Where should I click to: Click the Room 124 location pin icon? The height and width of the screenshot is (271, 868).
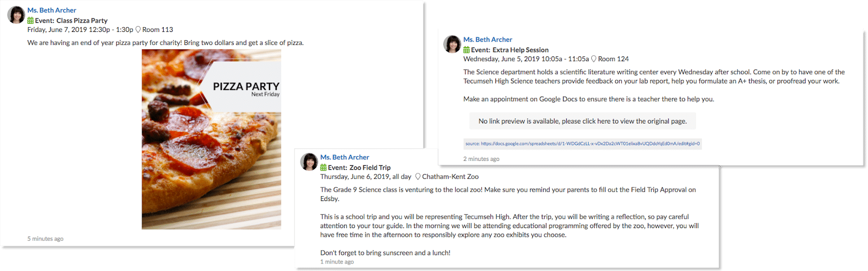(x=593, y=59)
